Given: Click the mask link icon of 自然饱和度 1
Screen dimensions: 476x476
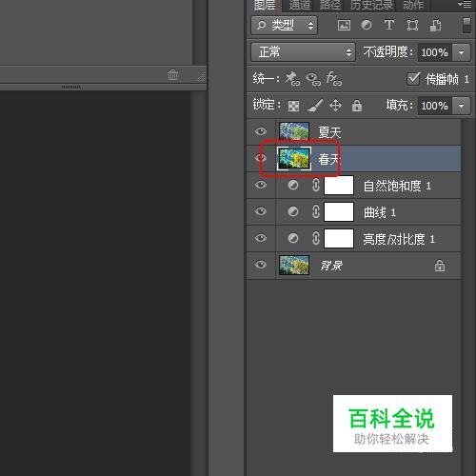Looking at the screenshot, I should (316, 185).
